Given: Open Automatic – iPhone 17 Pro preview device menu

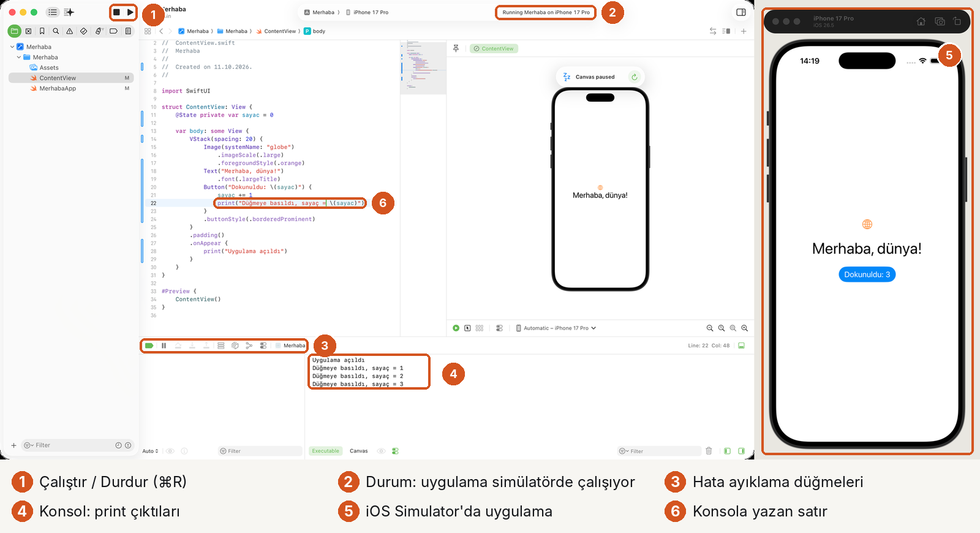Looking at the screenshot, I should (556, 328).
